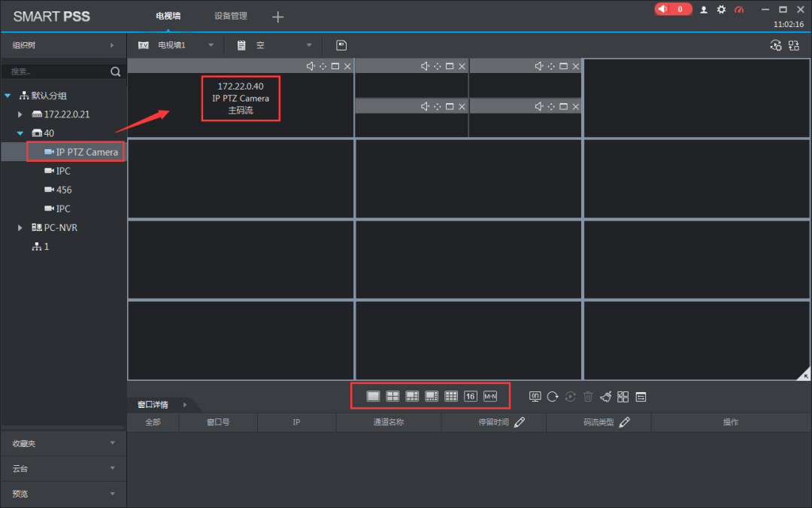
Task: Select 16-window split layout
Action: [470, 397]
